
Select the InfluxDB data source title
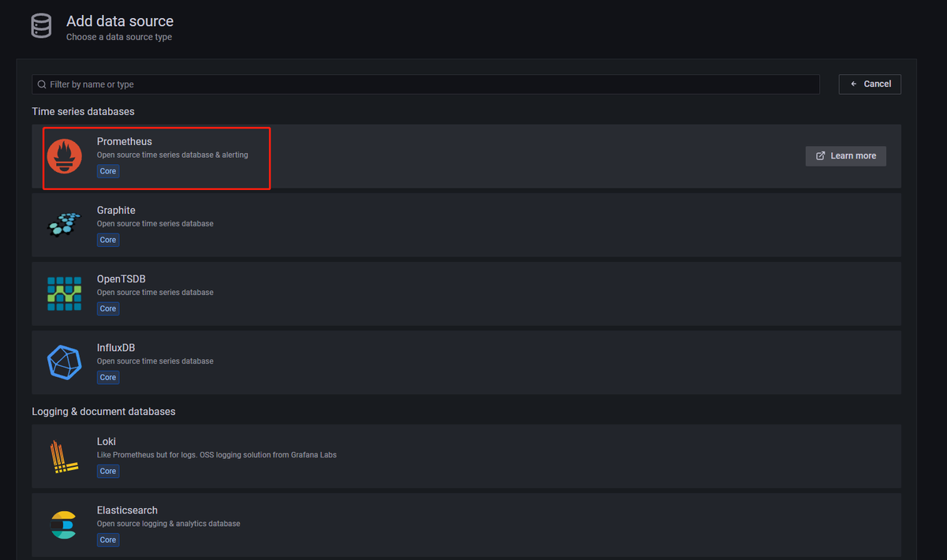coord(116,348)
